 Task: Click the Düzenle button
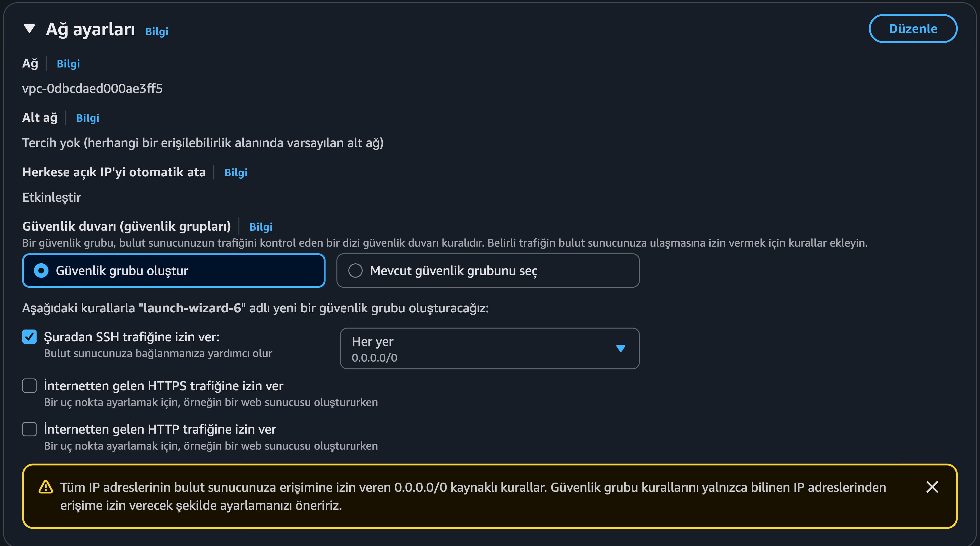coord(913,28)
